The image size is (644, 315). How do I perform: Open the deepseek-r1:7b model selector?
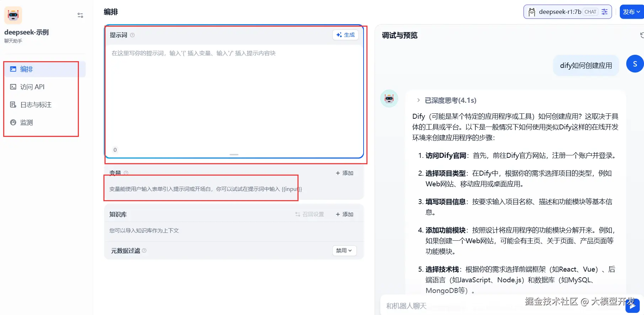click(x=567, y=12)
